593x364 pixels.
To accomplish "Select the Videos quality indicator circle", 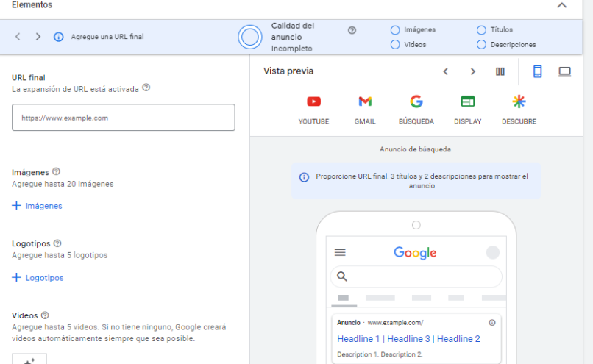I will point(395,45).
